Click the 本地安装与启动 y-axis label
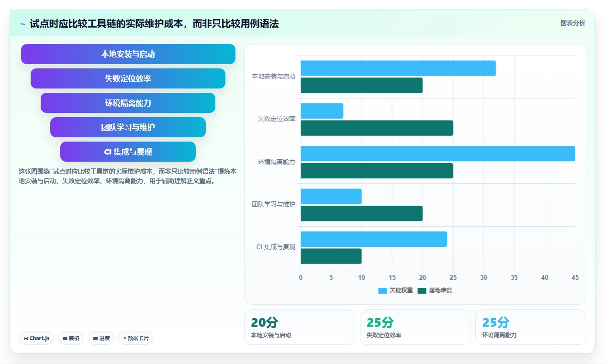Image resolution: width=605 pixels, height=364 pixels. pos(273,76)
